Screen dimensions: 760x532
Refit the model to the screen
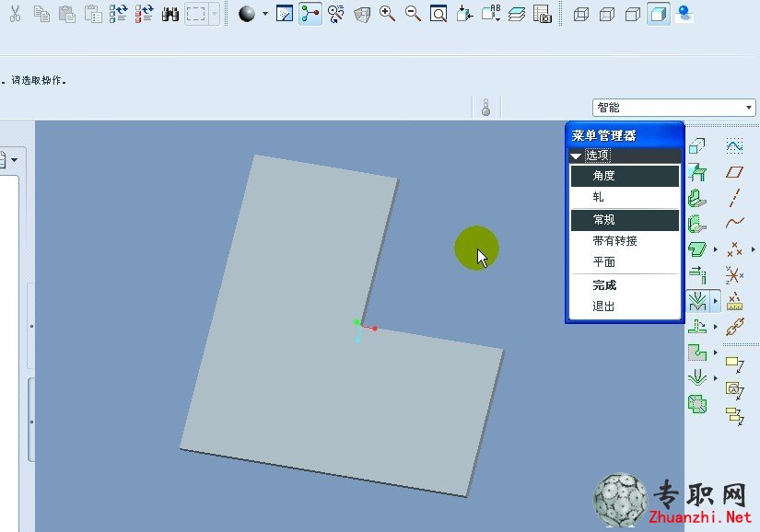tap(438, 14)
